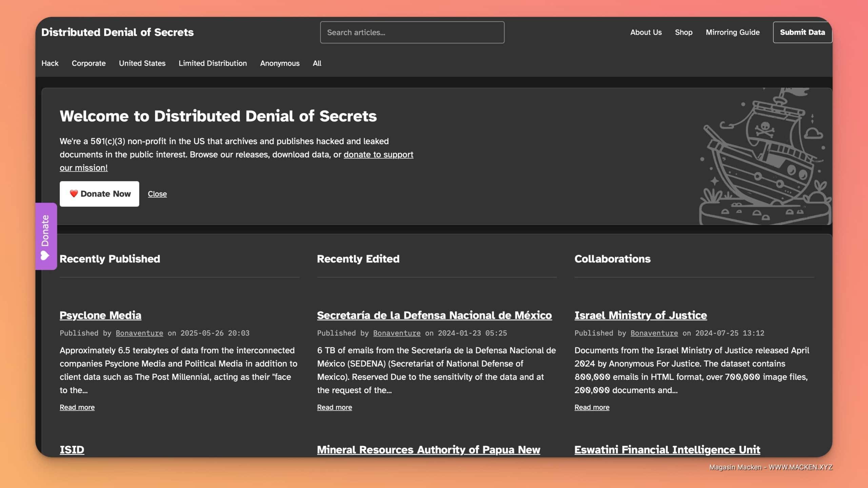Open Distributed Denial of Secrets home title
Image resolution: width=868 pixels, height=488 pixels.
117,32
